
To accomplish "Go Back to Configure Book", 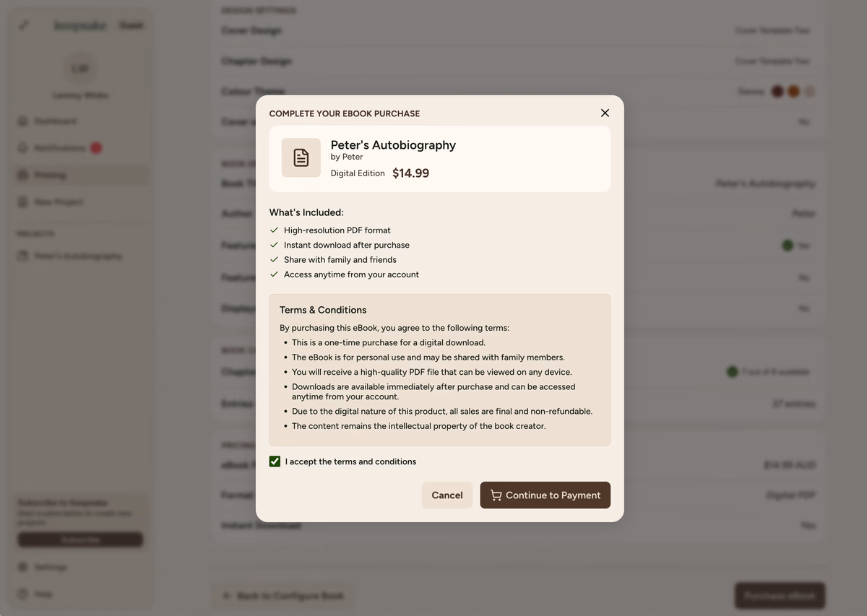I will pyautogui.click(x=283, y=596).
